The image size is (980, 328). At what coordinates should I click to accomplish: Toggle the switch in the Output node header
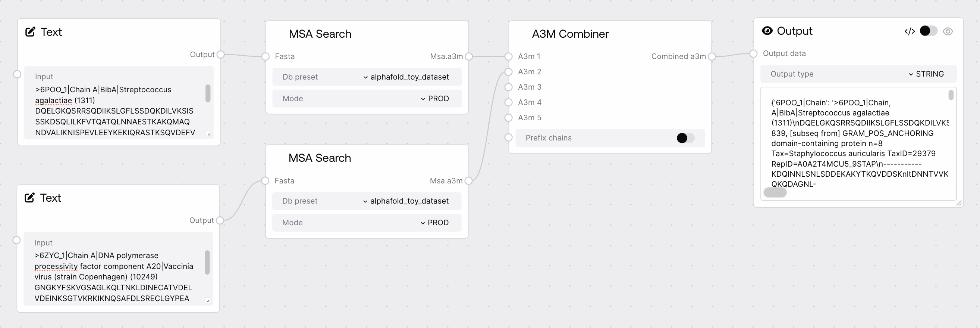pos(928,31)
